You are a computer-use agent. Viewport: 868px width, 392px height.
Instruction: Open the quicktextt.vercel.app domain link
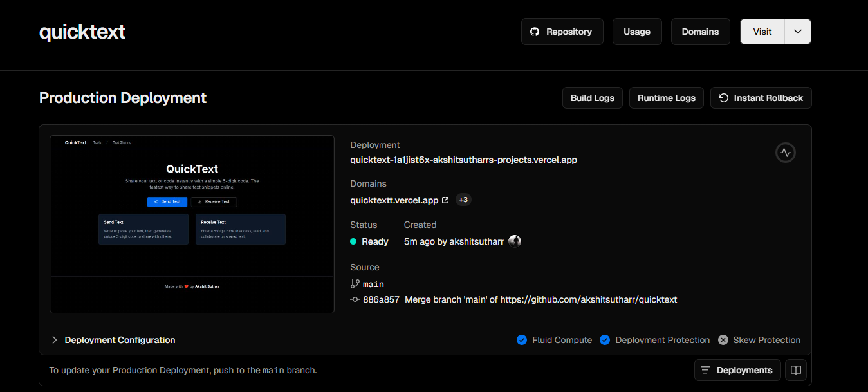(x=394, y=200)
